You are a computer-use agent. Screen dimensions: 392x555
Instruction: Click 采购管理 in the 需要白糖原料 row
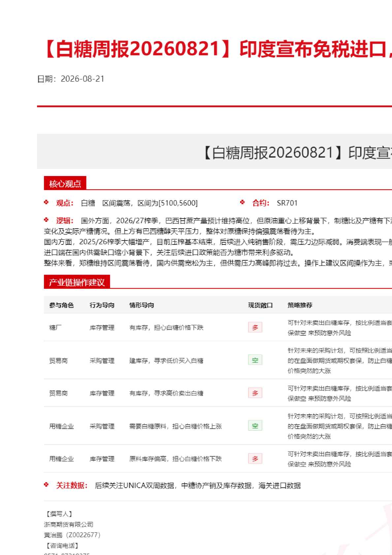point(102,426)
